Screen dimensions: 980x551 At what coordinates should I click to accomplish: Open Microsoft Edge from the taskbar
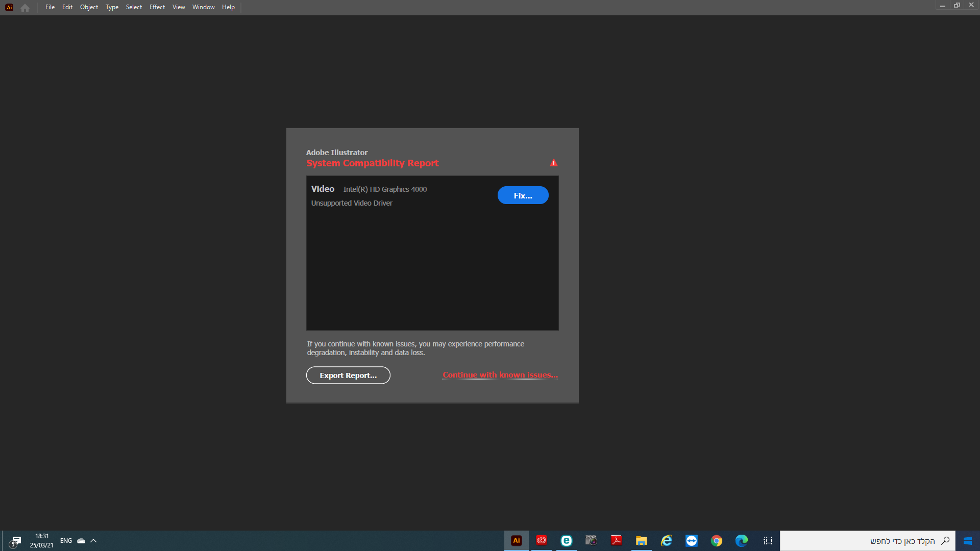click(x=742, y=541)
